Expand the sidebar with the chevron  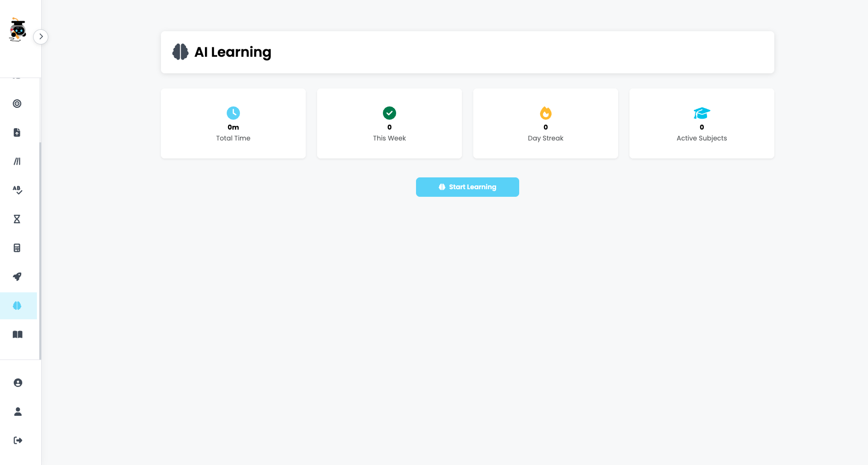click(x=41, y=36)
